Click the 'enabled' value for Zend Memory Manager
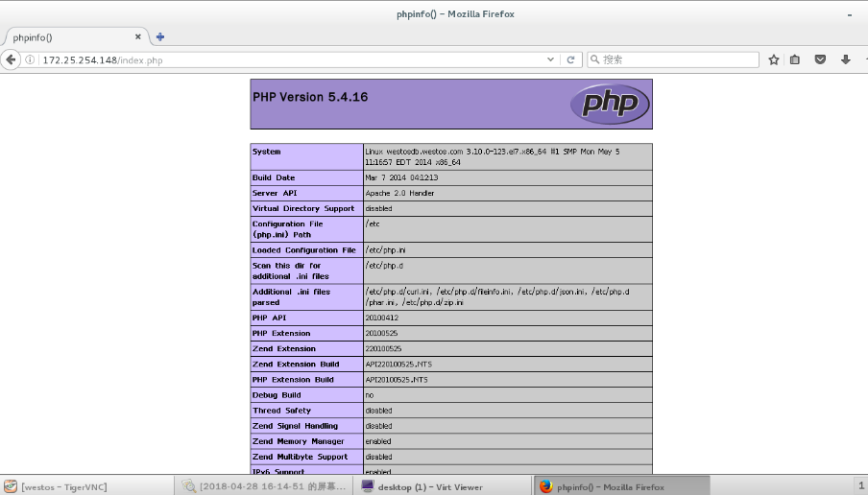The image size is (868, 495). [x=378, y=442]
